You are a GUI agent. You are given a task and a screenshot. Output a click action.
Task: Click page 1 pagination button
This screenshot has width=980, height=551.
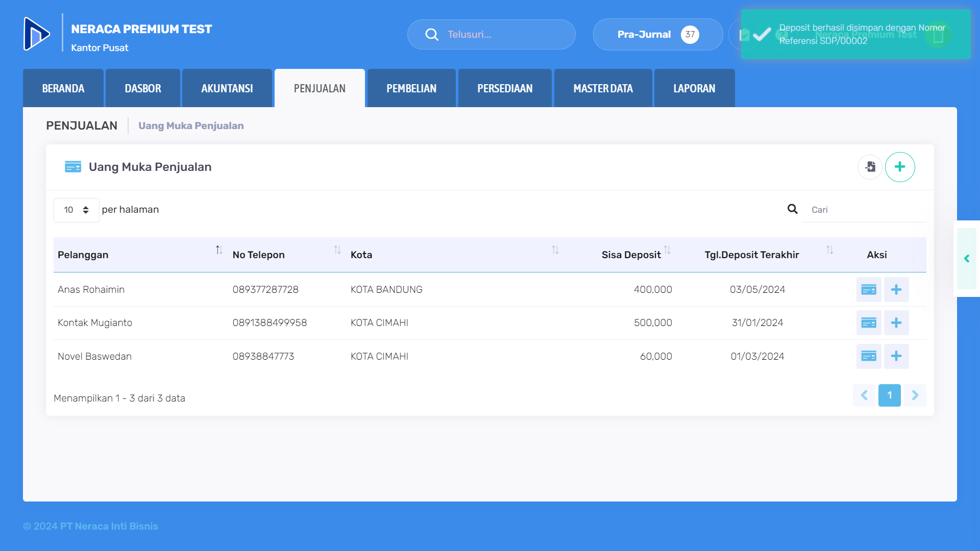[x=890, y=395]
